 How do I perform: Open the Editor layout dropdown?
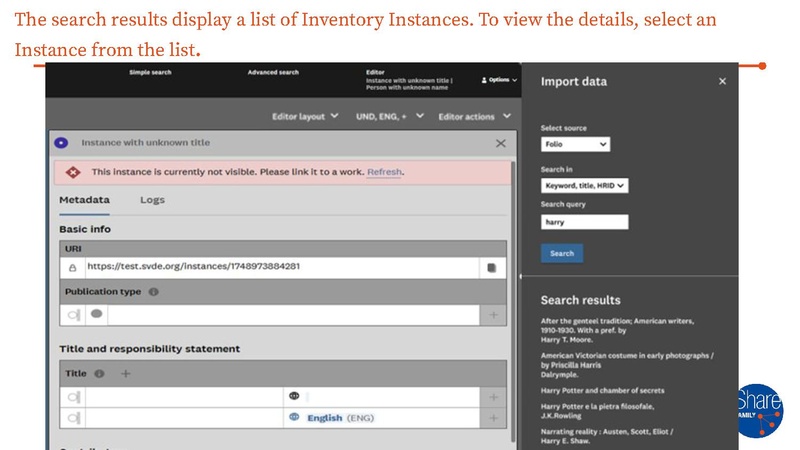click(x=305, y=117)
